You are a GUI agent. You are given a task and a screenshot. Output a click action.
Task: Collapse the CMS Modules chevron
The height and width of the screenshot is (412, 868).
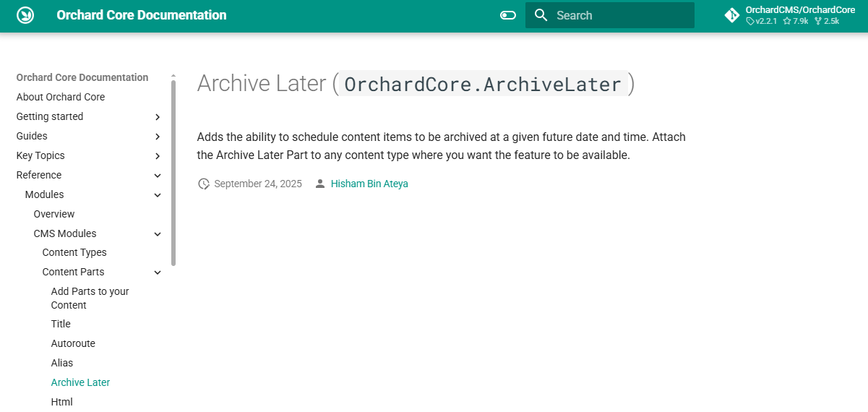[x=158, y=234]
